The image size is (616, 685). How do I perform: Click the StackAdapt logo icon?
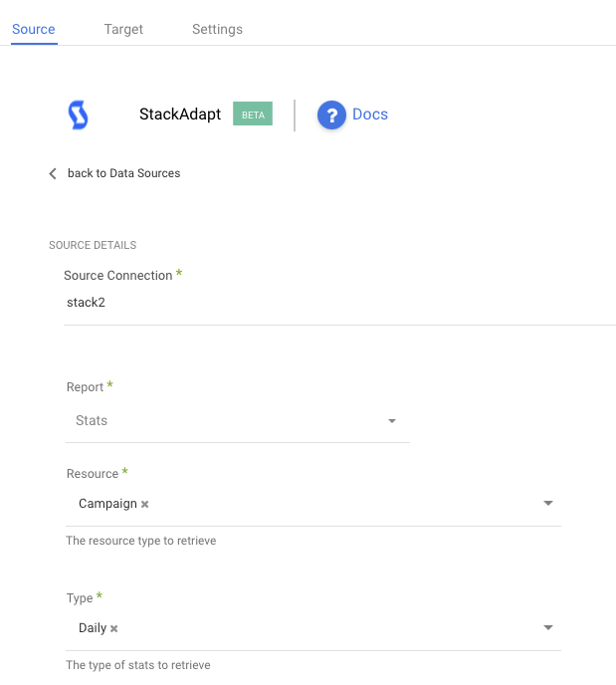(78, 115)
